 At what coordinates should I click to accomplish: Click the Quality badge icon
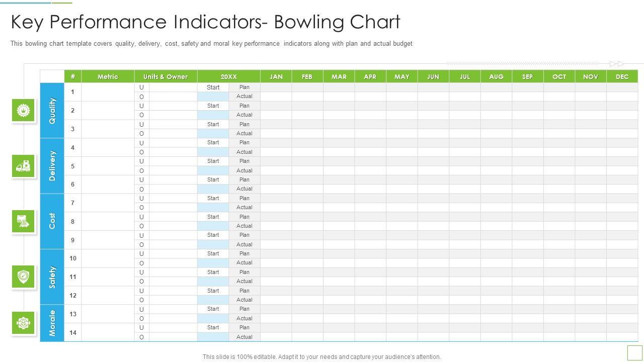point(24,110)
